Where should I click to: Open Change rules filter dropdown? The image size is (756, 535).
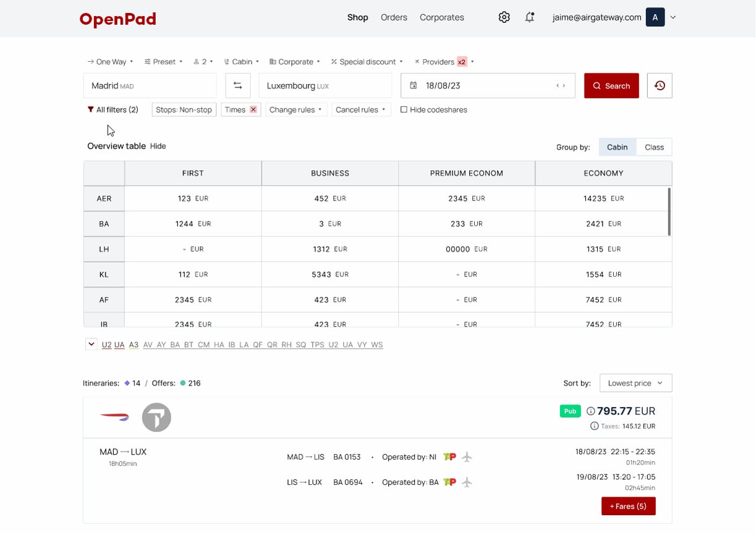[296, 109]
